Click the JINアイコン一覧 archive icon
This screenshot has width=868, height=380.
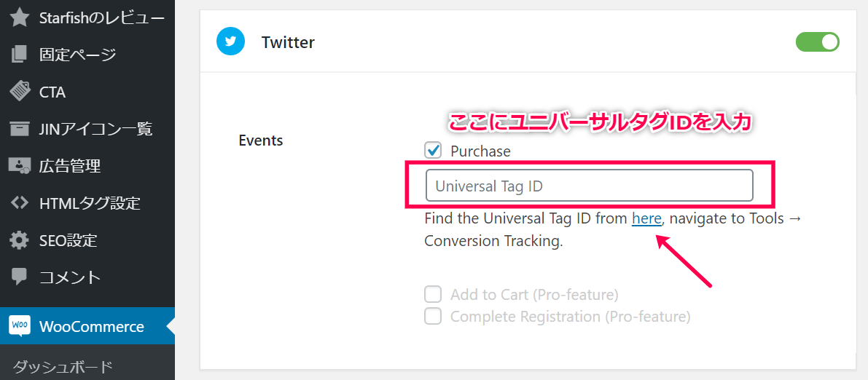coord(20,130)
